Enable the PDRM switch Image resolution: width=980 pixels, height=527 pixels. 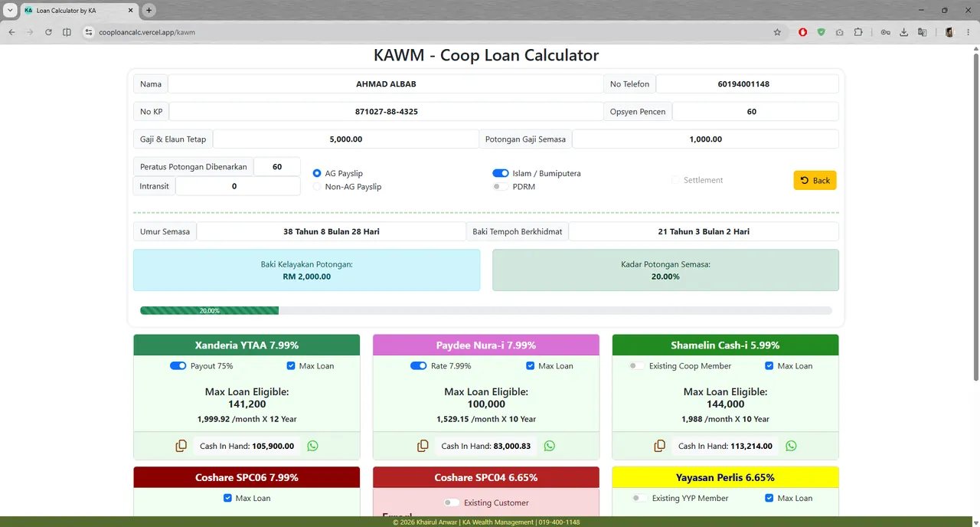[x=501, y=187]
